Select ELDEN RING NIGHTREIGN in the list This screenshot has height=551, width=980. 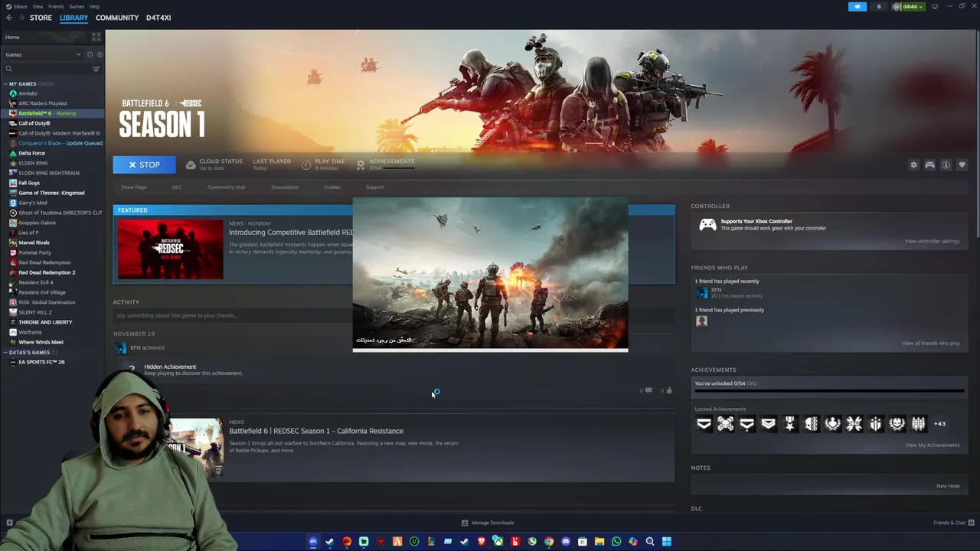[48, 173]
